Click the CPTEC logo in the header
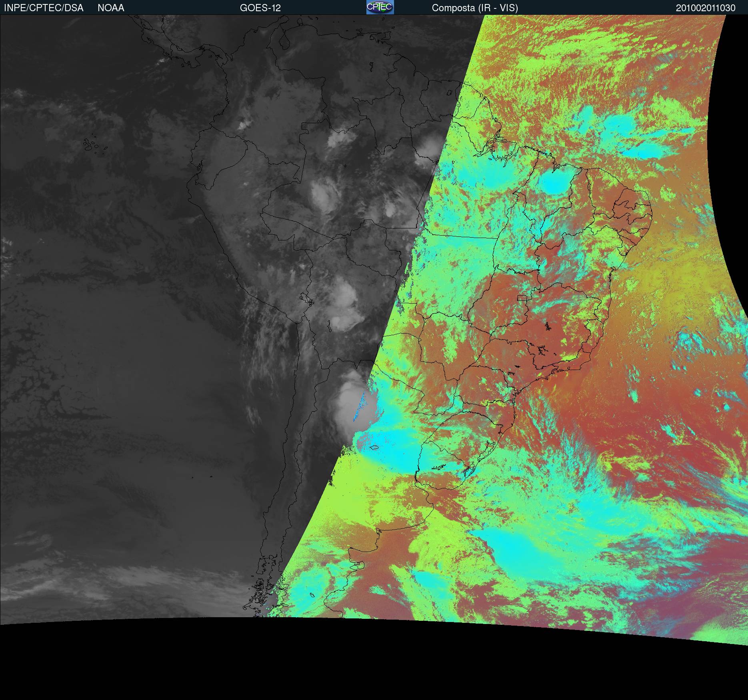 point(380,7)
